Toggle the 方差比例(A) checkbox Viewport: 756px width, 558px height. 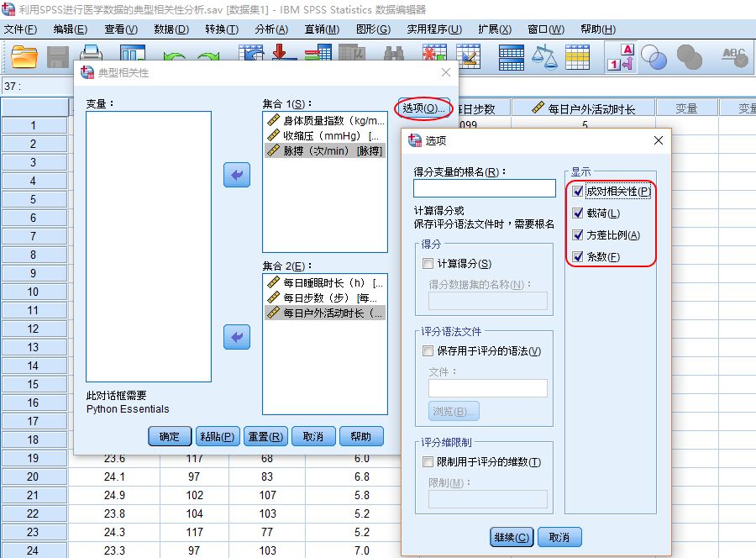577,234
